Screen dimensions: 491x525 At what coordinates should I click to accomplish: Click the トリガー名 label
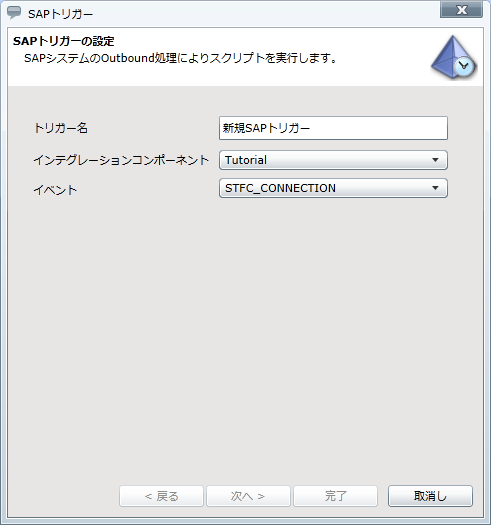(x=61, y=128)
